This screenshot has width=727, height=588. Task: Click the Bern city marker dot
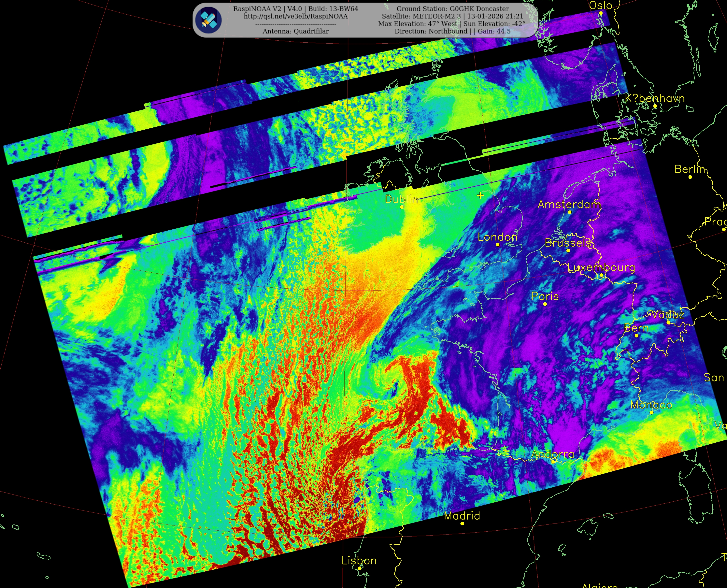[x=637, y=336]
